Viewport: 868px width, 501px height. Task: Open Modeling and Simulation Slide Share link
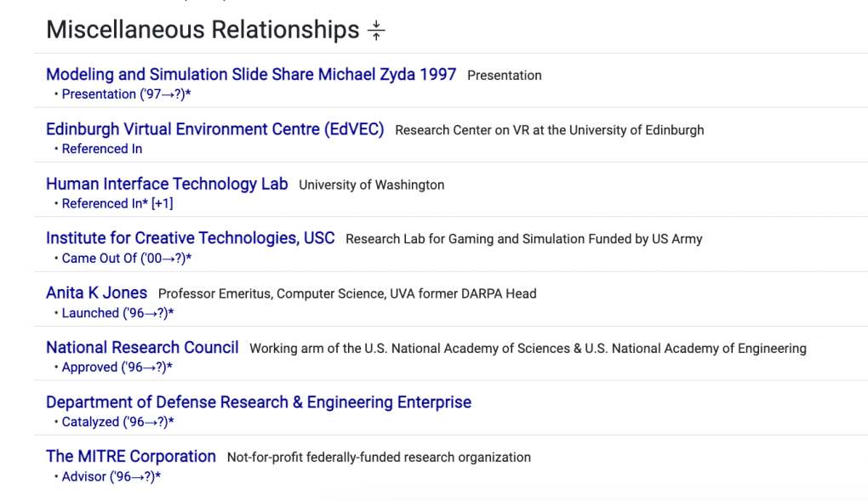click(x=251, y=75)
